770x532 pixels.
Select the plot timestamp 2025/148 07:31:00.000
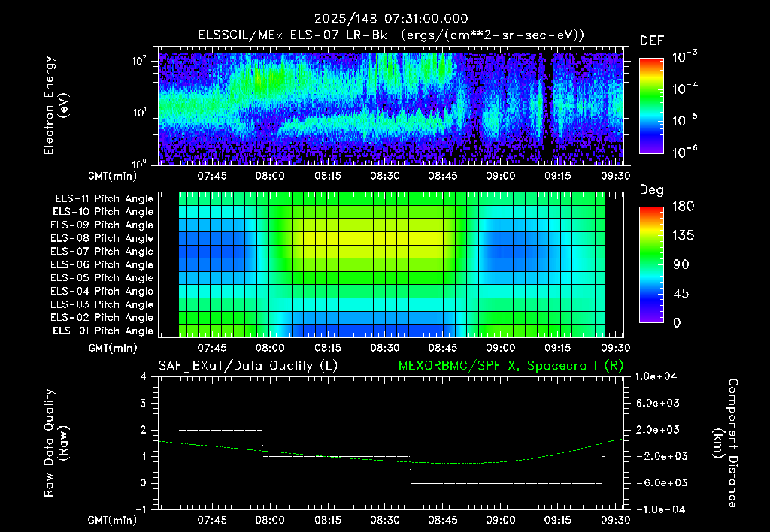391,19
